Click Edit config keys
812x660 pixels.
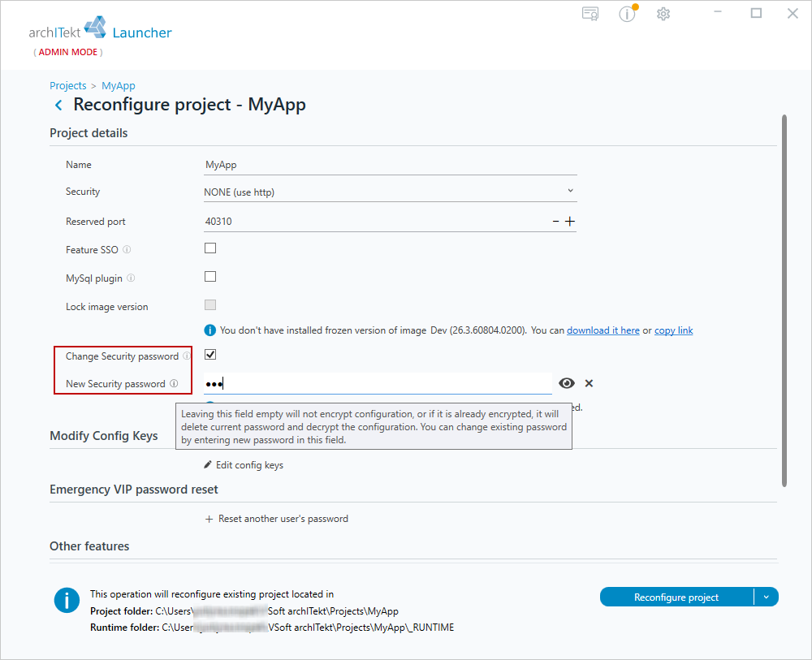[x=249, y=465]
